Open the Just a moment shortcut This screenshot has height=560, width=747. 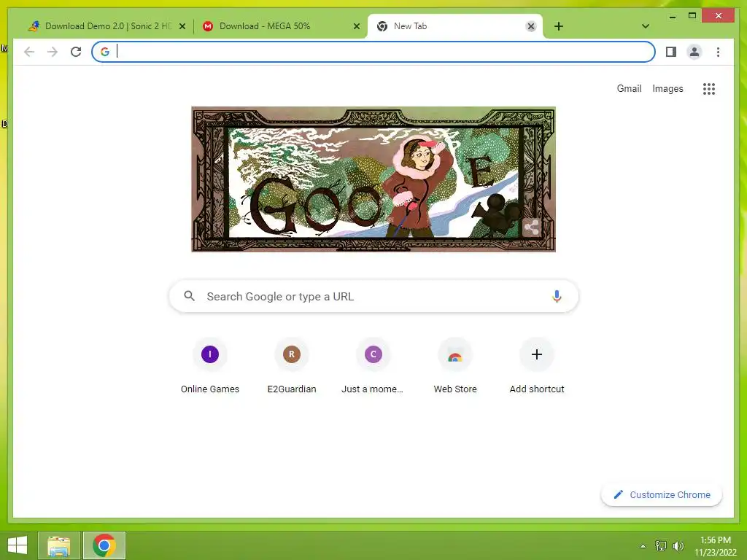(373, 367)
